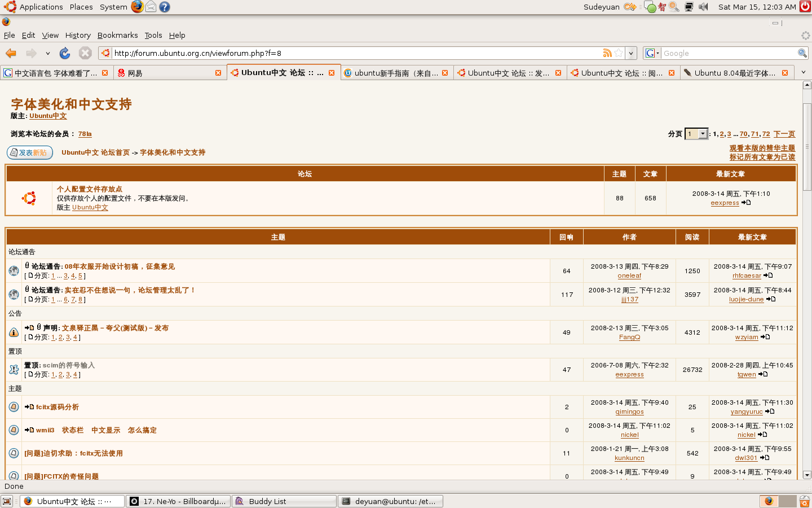Image resolution: width=812 pixels, height=508 pixels.
Task: Open the Places menu in top panel
Action: click(x=81, y=7)
